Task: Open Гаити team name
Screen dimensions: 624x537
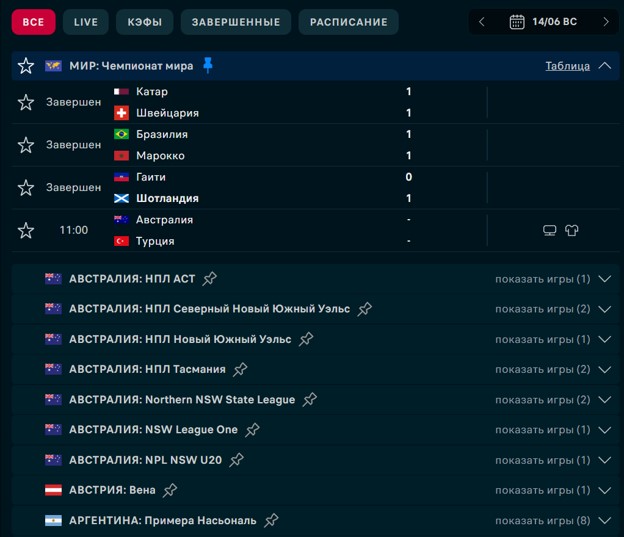Action: click(150, 177)
